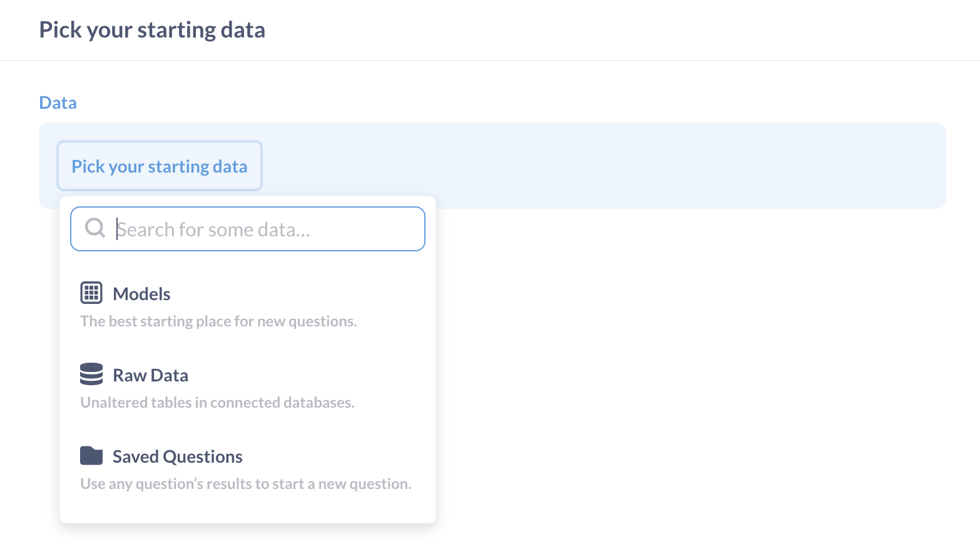Click text about using any question's results

246,484
